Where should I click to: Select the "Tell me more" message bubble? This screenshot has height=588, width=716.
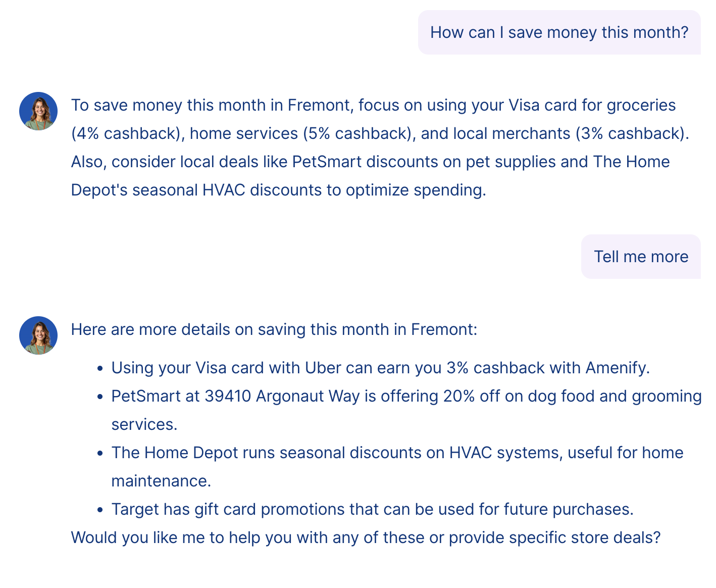641,257
